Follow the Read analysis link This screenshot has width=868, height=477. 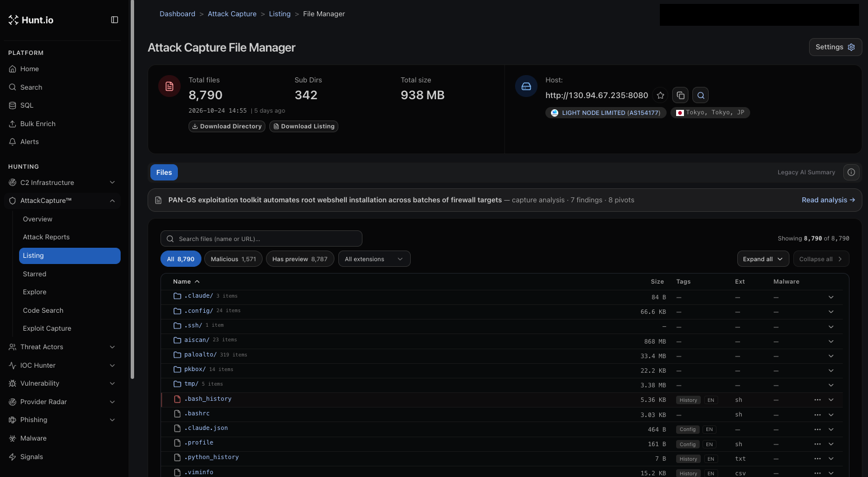point(828,200)
